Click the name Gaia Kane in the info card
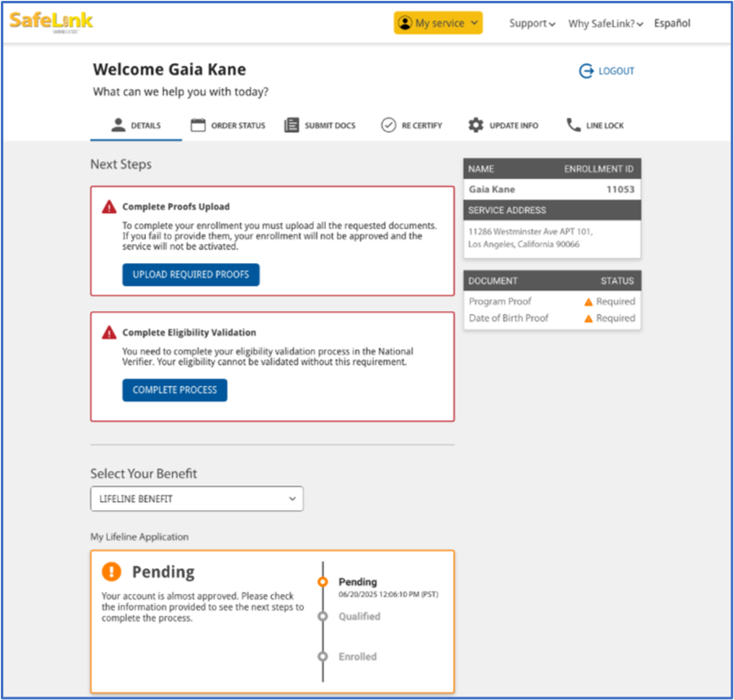734x700 pixels. (x=492, y=189)
